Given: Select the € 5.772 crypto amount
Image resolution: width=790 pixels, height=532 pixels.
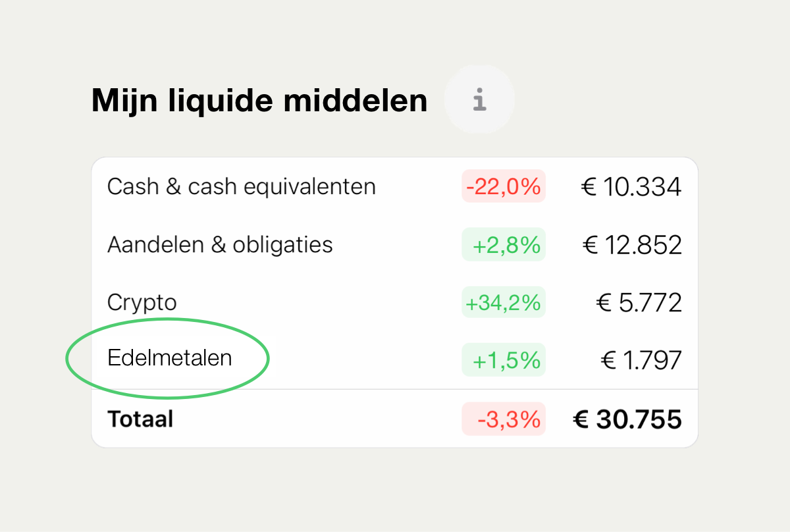Looking at the screenshot, I should (639, 303).
